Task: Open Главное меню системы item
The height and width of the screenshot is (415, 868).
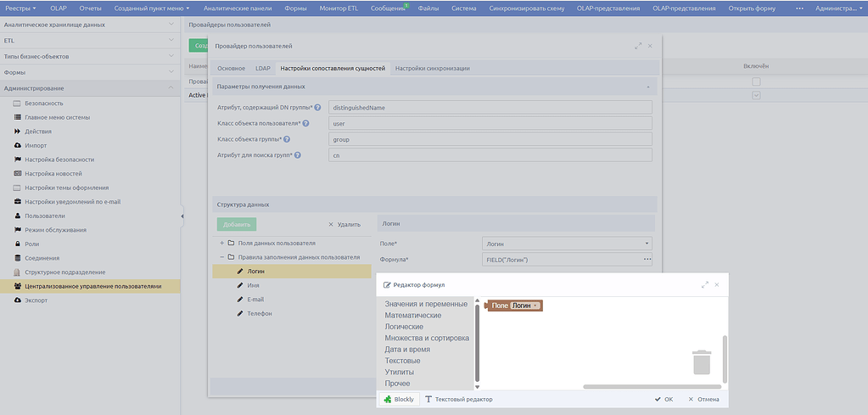Action: (x=57, y=117)
